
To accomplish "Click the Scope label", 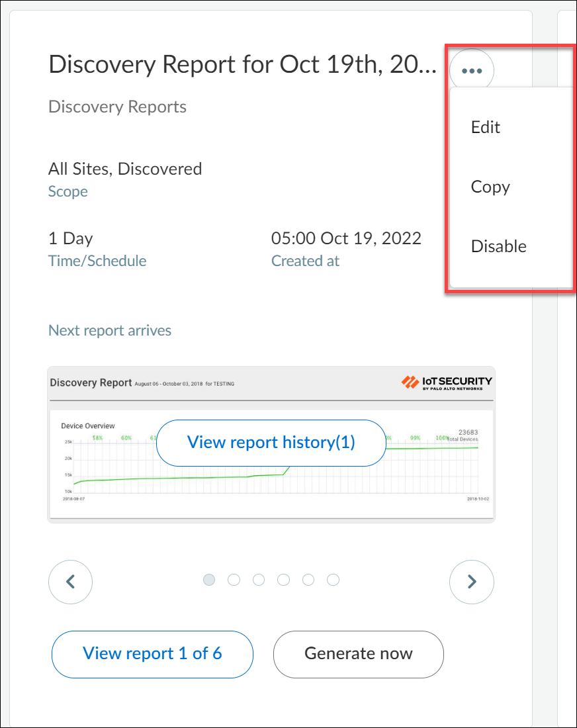I will 67,191.
